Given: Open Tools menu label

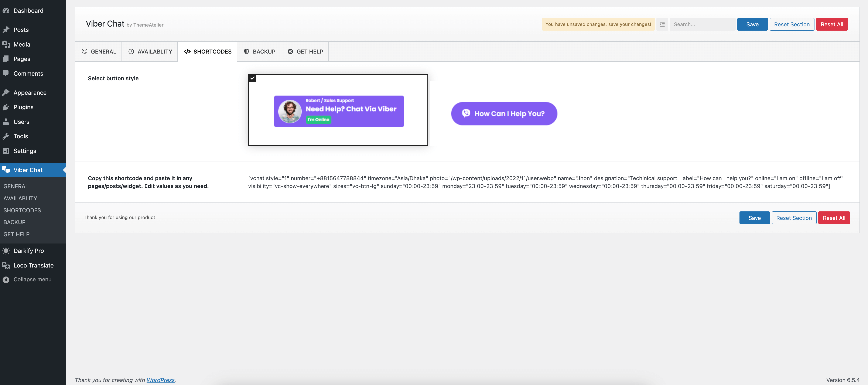Looking at the screenshot, I should [x=21, y=136].
